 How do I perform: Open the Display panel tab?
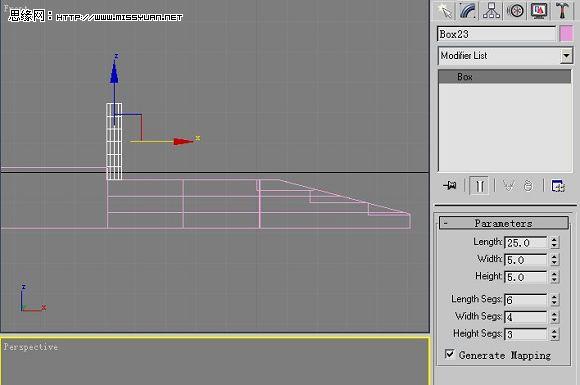pyautogui.click(x=539, y=10)
